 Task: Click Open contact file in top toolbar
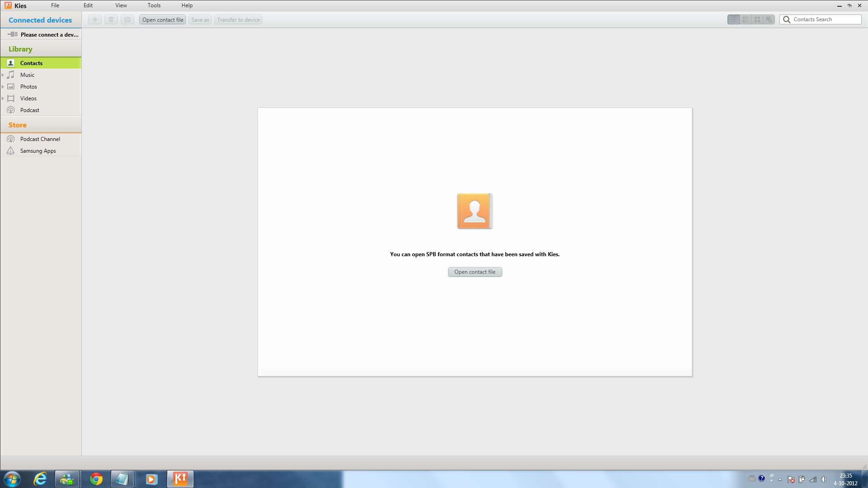coord(163,20)
